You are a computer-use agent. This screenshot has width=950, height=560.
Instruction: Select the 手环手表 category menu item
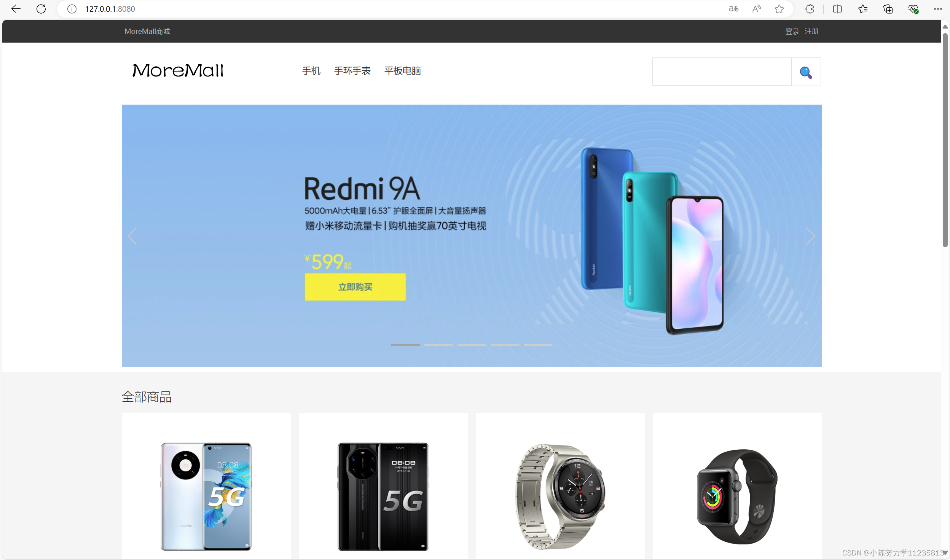352,71
